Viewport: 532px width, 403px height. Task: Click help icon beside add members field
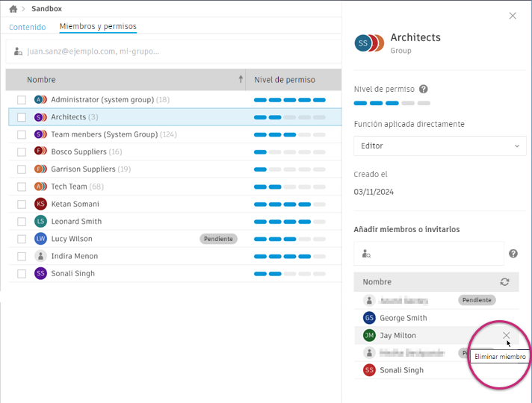pos(513,254)
